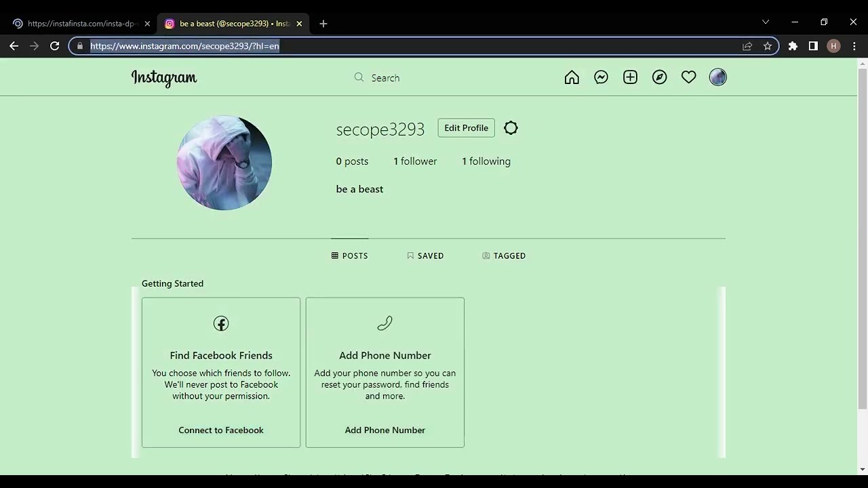
Task: Click the Edit Profile button
Action: [466, 128]
